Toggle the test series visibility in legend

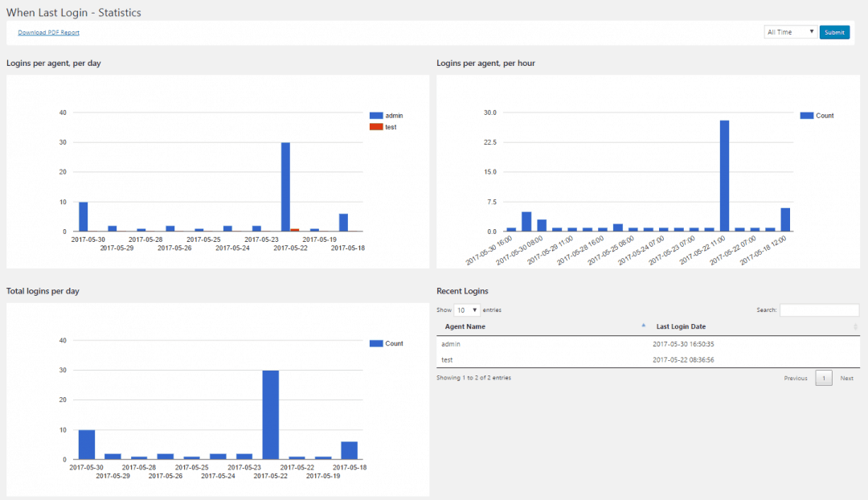(x=388, y=126)
